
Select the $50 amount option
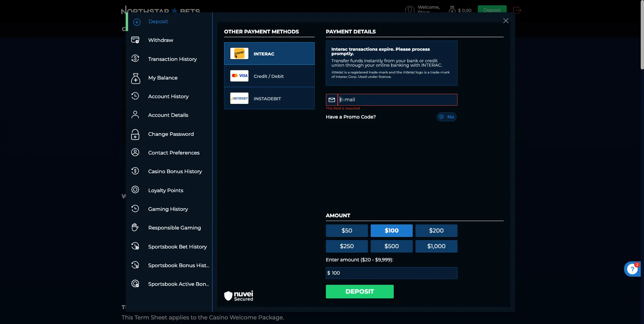(x=346, y=231)
